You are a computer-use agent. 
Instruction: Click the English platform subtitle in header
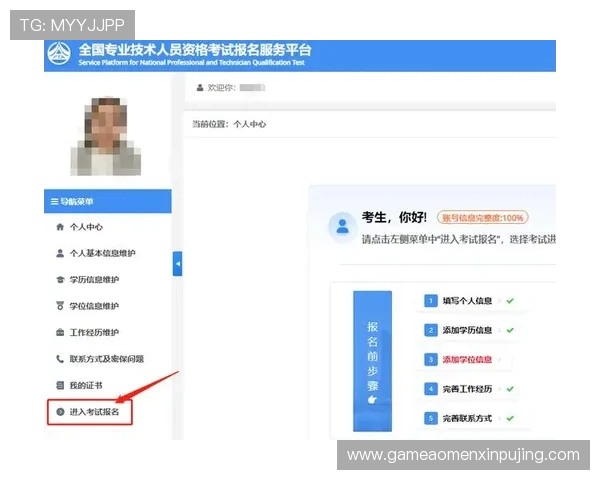(x=191, y=62)
